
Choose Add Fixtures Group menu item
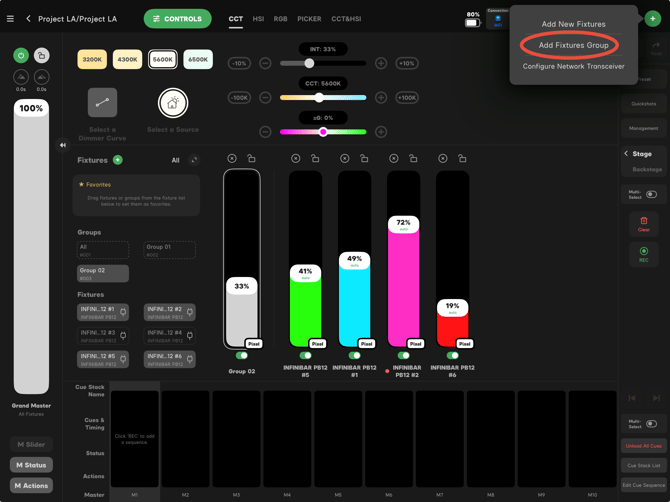[x=573, y=45]
